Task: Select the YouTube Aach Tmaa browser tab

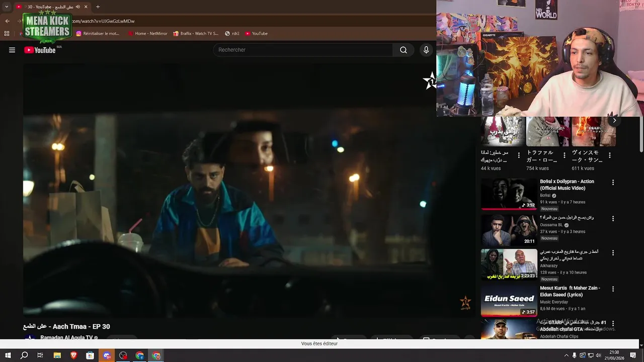Action: tap(52, 7)
